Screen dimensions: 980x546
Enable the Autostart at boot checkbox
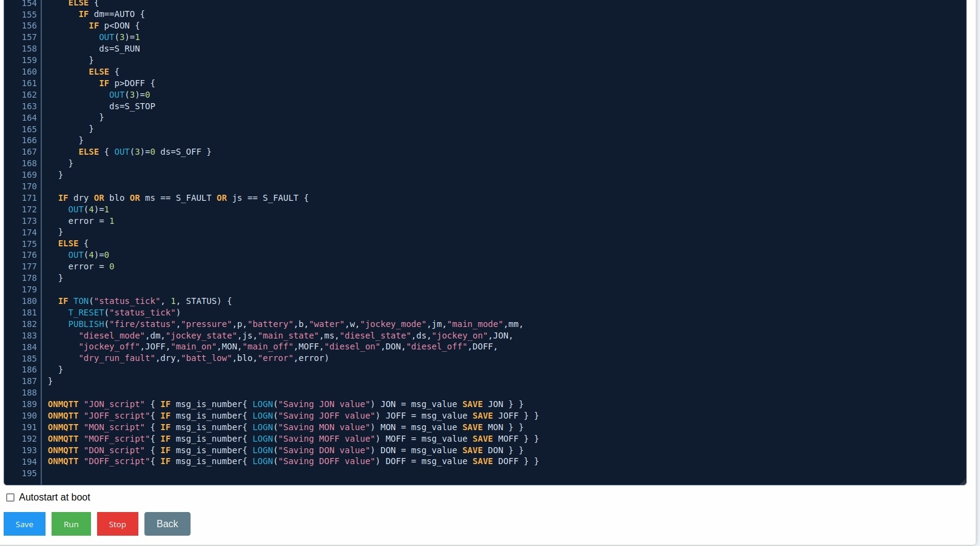coord(10,497)
